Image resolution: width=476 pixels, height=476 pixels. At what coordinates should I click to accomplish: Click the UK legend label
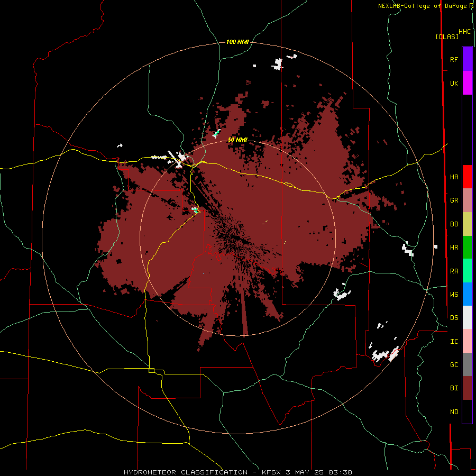pos(454,84)
